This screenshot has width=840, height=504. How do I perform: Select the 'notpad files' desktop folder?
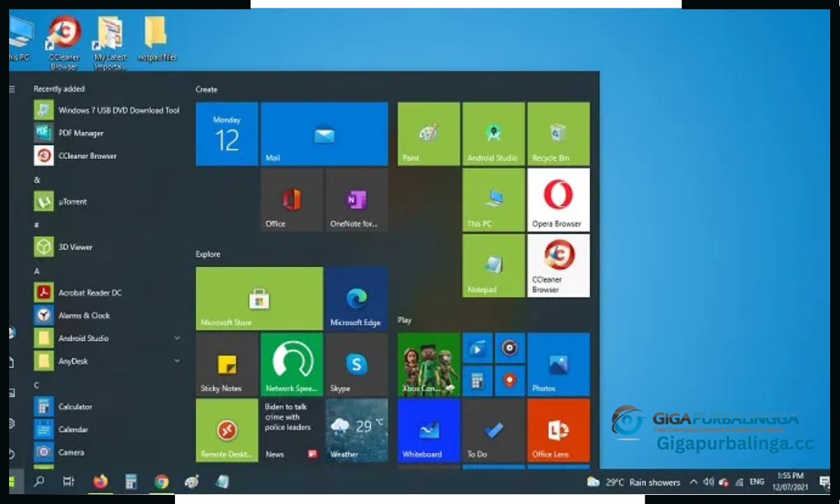pos(157,39)
